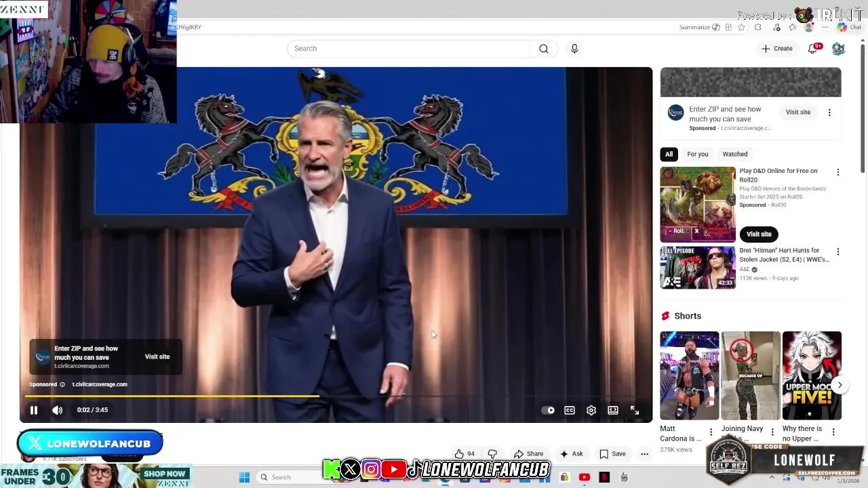Share the video
The width and height of the screenshot is (868, 488).
[528, 454]
